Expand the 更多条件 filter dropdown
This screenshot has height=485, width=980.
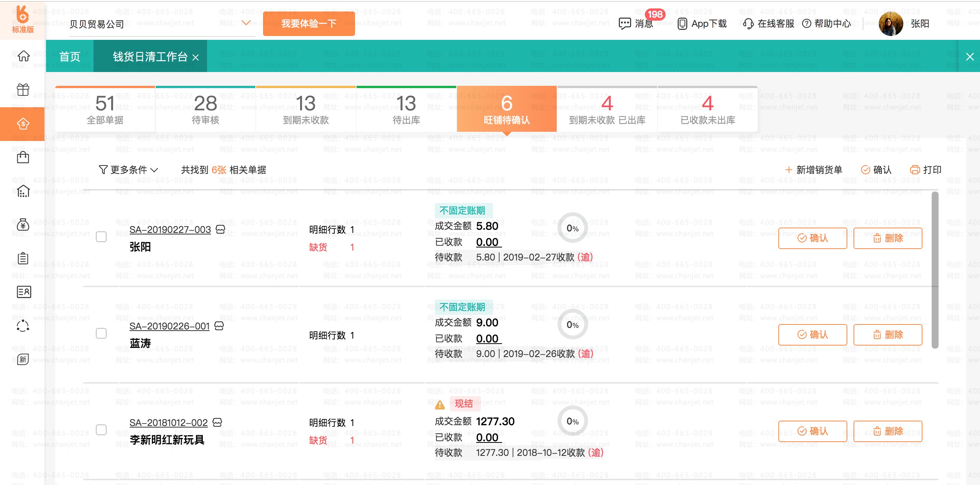[x=129, y=170]
